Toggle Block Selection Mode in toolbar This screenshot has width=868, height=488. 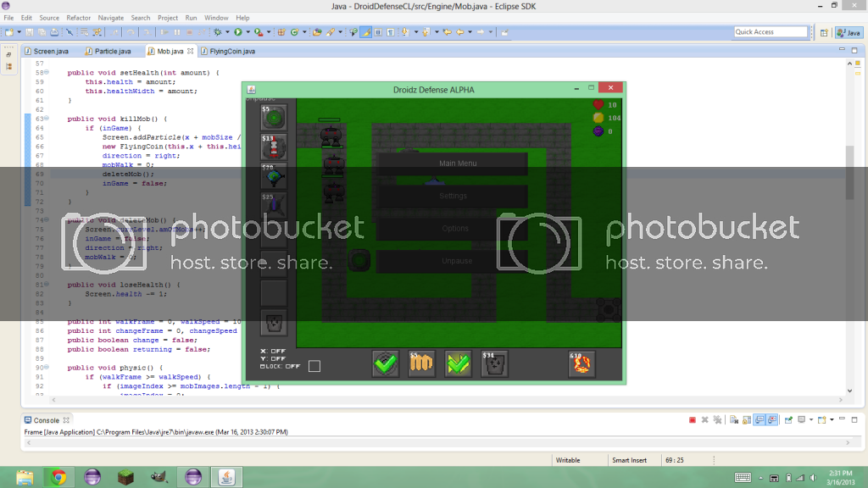coord(379,32)
